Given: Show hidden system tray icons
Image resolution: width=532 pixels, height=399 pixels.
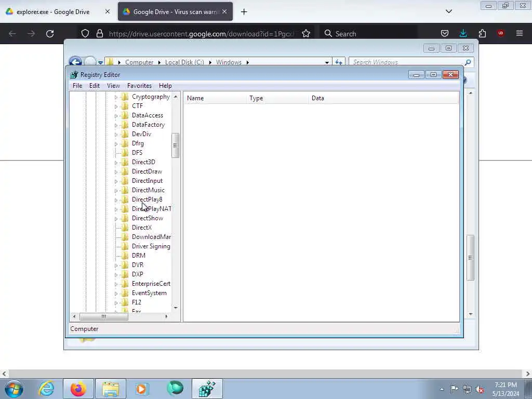Looking at the screenshot, I should pos(442,390).
